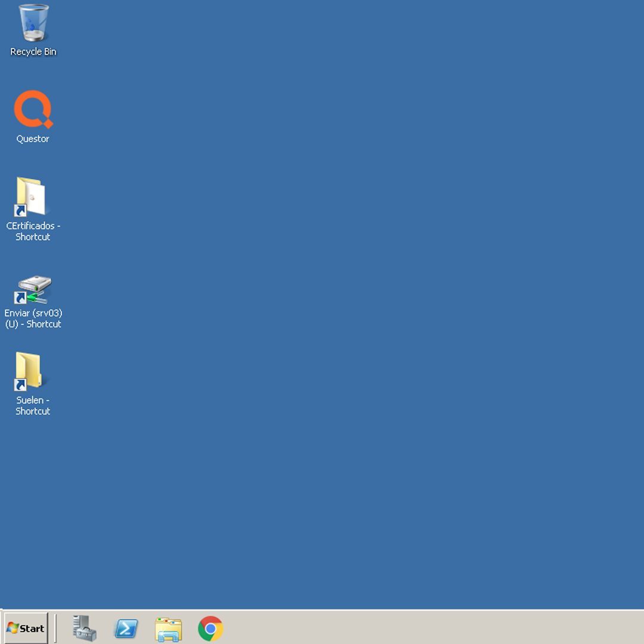This screenshot has width=644, height=644.
Task: Click the "CErtificados - Shortcut" label text
Action: [33, 231]
